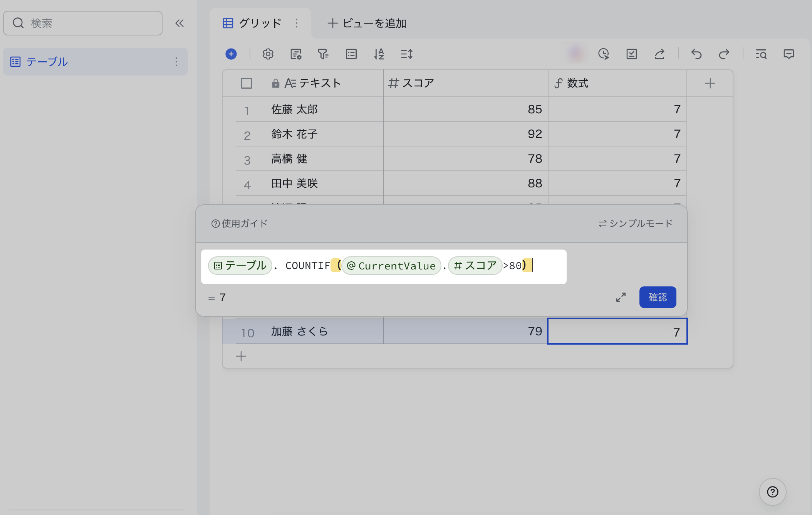Click the undo arrow icon

[x=696, y=54]
